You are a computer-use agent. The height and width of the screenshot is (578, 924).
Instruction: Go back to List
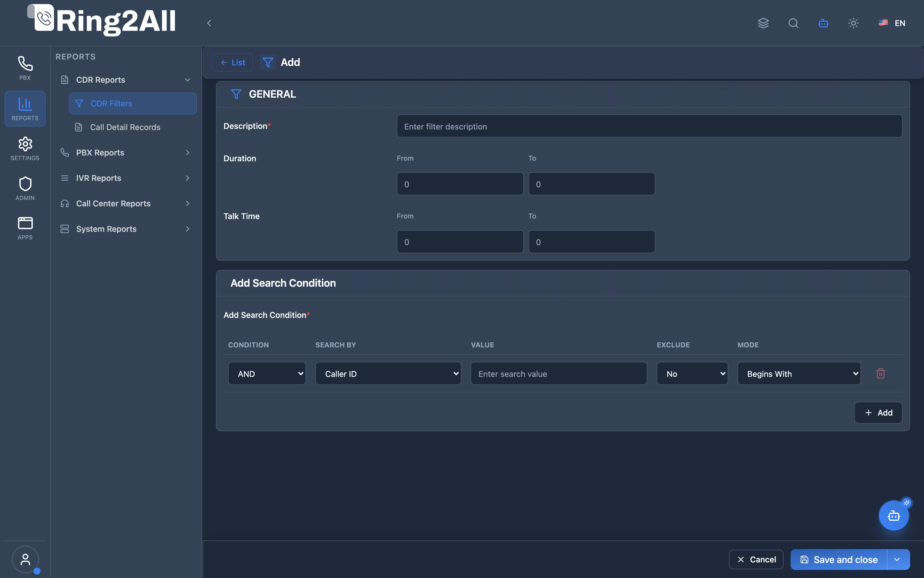[232, 62]
